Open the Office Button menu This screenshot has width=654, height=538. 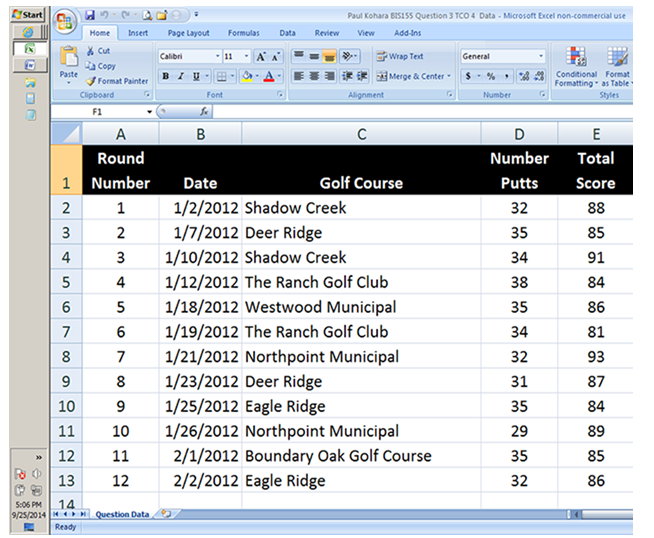tap(65, 21)
